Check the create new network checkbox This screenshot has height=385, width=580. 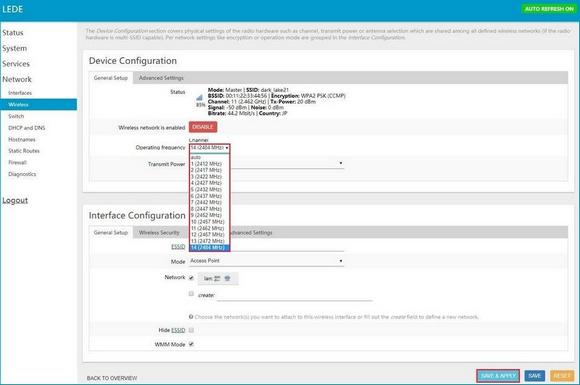pyautogui.click(x=191, y=294)
